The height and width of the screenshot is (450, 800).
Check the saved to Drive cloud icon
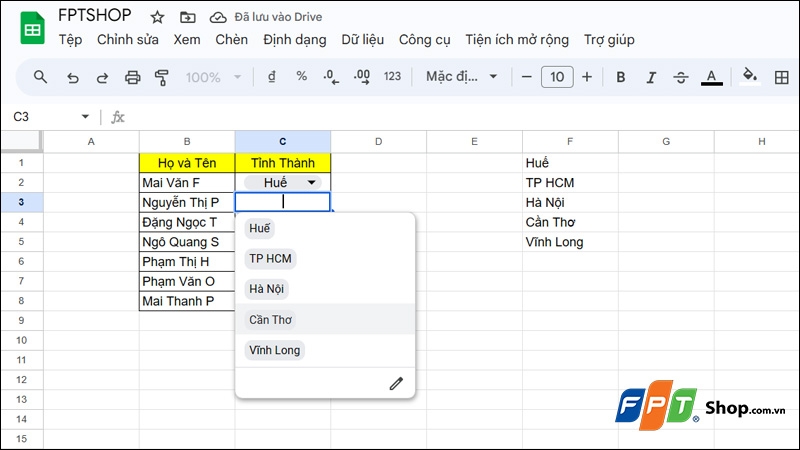coord(218,17)
